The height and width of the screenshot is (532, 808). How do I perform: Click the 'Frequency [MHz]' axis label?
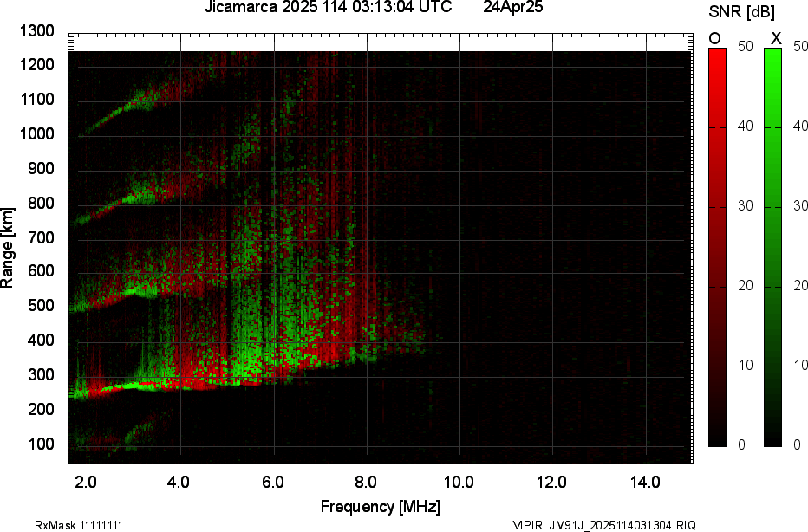pyautogui.click(x=381, y=506)
